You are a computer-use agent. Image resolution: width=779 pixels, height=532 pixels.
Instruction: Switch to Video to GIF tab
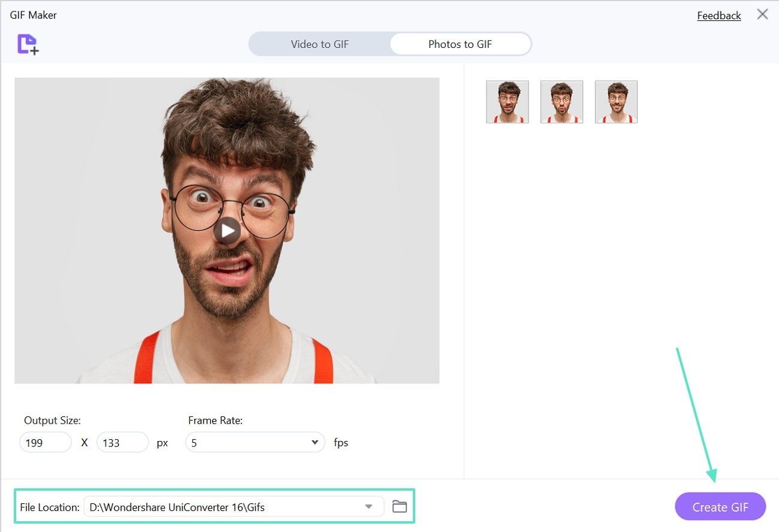click(319, 44)
